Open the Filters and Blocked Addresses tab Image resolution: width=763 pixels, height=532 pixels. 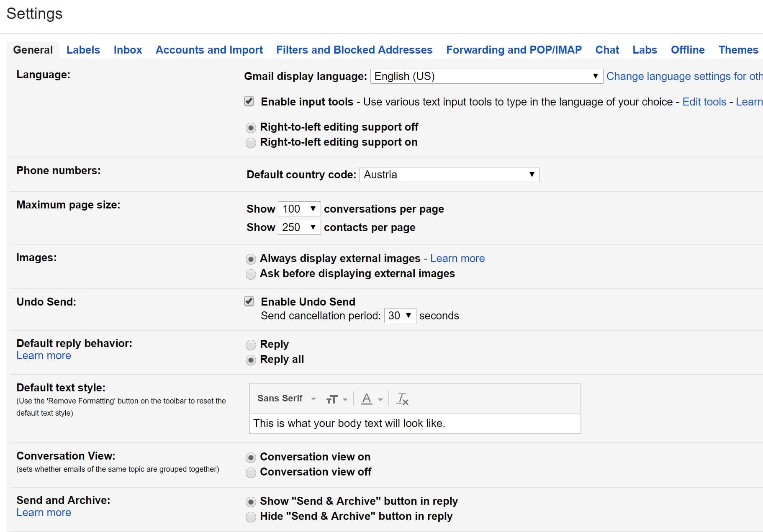coord(354,50)
